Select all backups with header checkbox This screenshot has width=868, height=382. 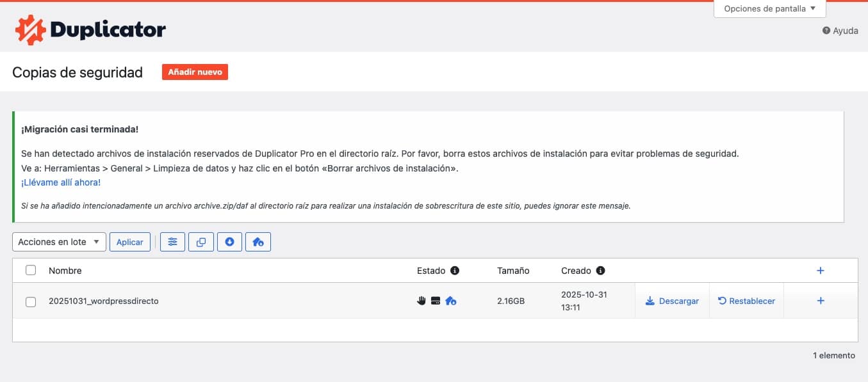(31, 271)
